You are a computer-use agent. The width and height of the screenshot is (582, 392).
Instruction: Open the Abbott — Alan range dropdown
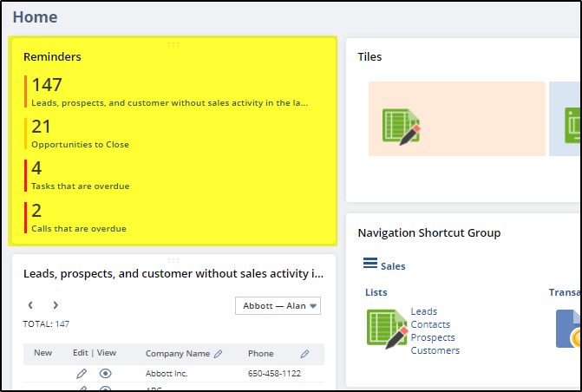278,306
